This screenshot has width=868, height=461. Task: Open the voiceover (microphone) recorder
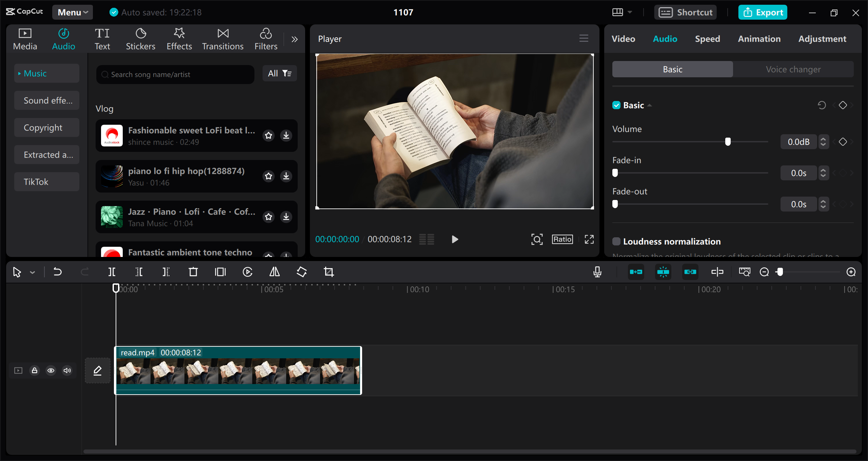[x=597, y=272]
